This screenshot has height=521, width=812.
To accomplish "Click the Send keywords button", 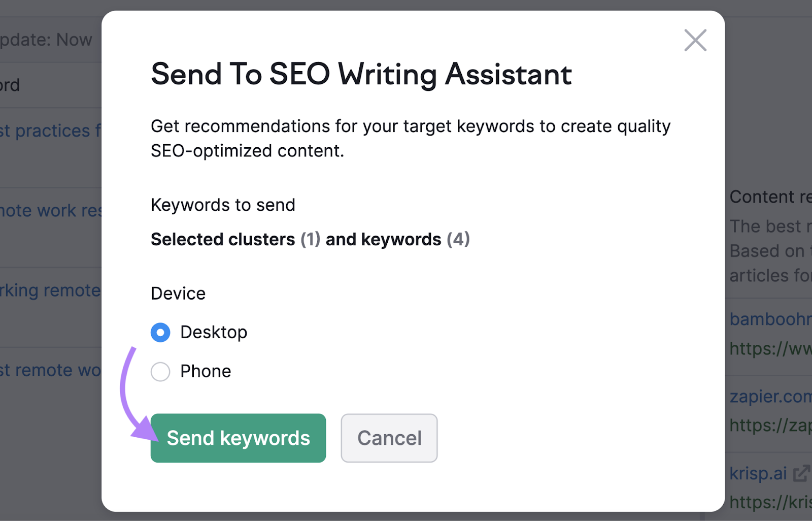I will pos(238,438).
